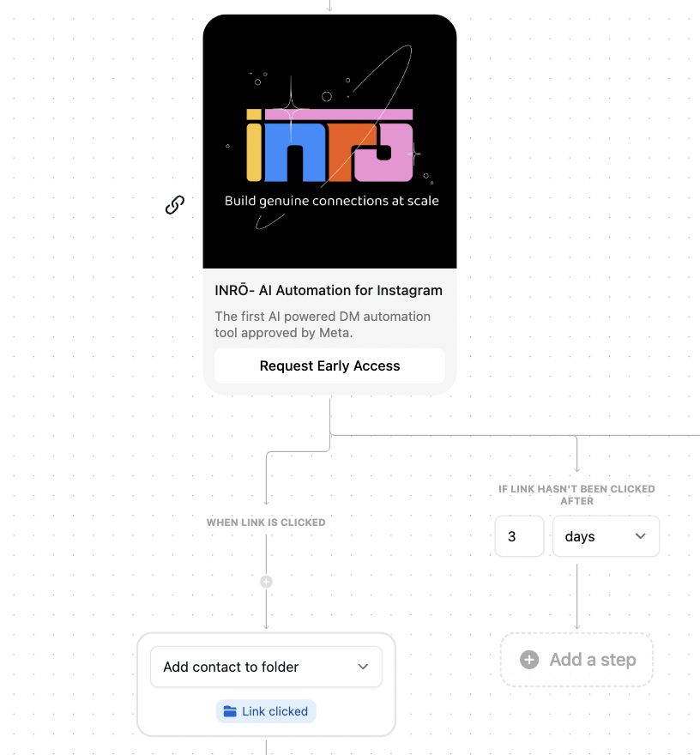The height and width of the screenshot is (755, 700).
Task: Edit the delay number field showing 3
Action: [520, 536]
